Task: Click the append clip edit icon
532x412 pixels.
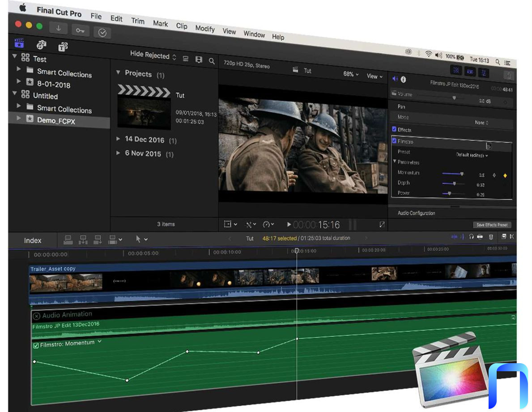Action: click(x=98, y=240)
